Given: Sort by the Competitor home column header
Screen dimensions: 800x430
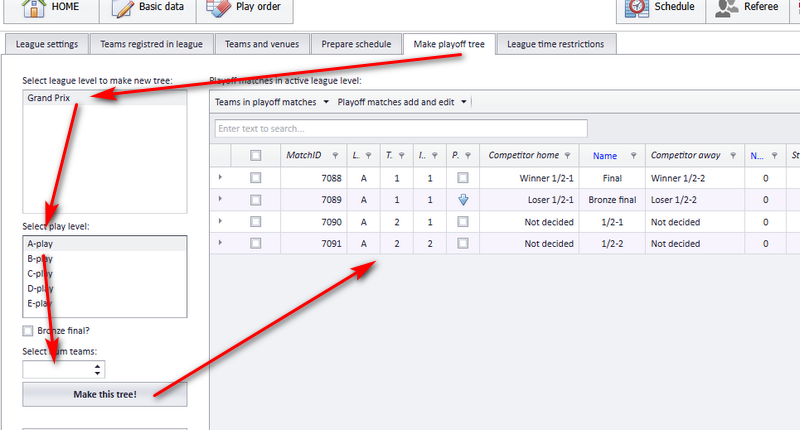Looking at the screenshot, I should [523, 155].
